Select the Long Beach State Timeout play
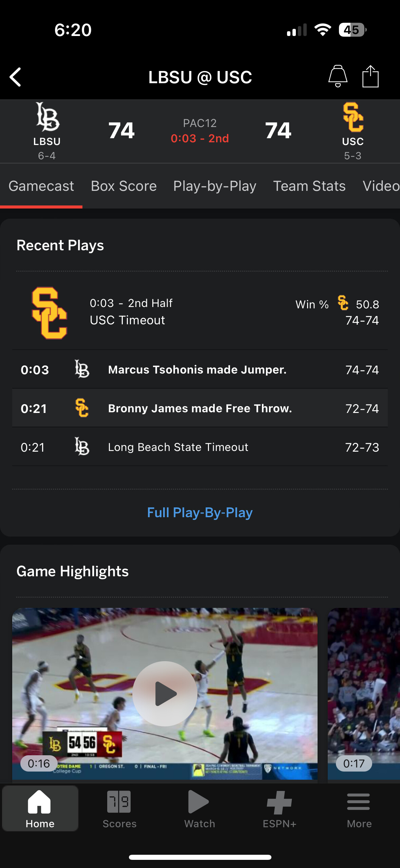The width and height of the screenshot is (400, 868). click(x=178, y=447)
